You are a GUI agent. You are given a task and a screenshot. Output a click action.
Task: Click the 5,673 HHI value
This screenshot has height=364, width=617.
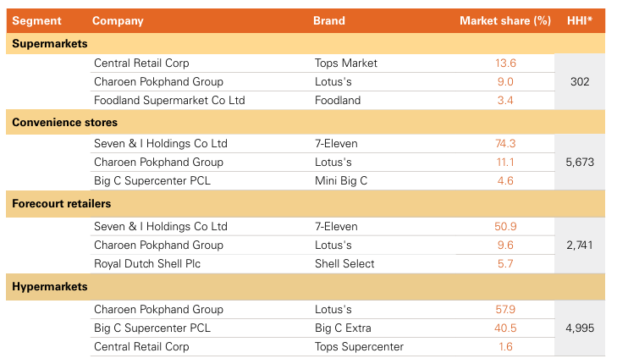click(x=580, y=162)
